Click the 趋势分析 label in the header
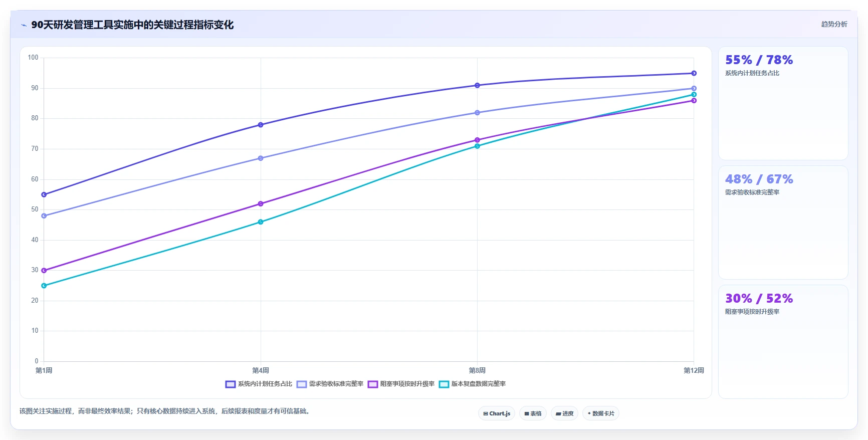 point(834,24)
